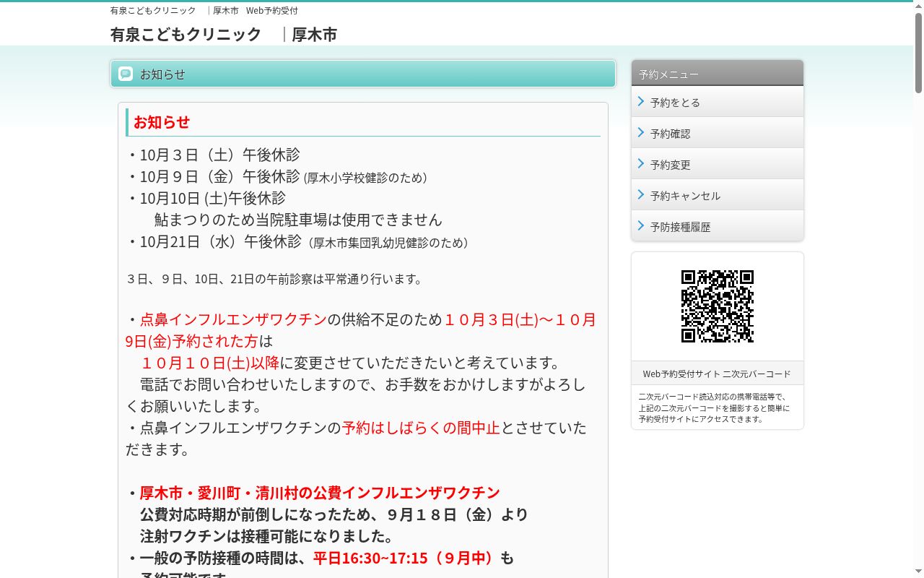924x578 pixels.
Task: Open the 予約をとる menu item
Action: (x=718, y=102)
